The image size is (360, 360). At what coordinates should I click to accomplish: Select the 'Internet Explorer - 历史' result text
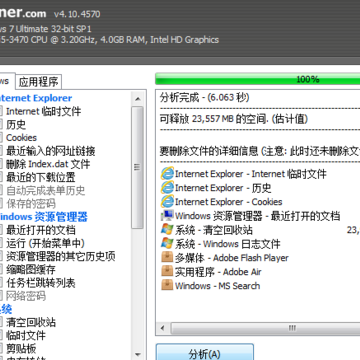(x=223, y=188)
